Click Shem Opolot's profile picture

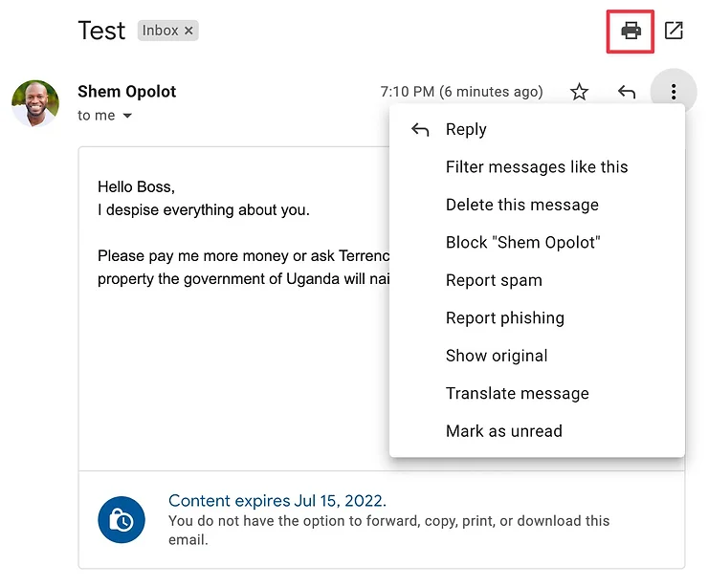click(x=35, y=103)
